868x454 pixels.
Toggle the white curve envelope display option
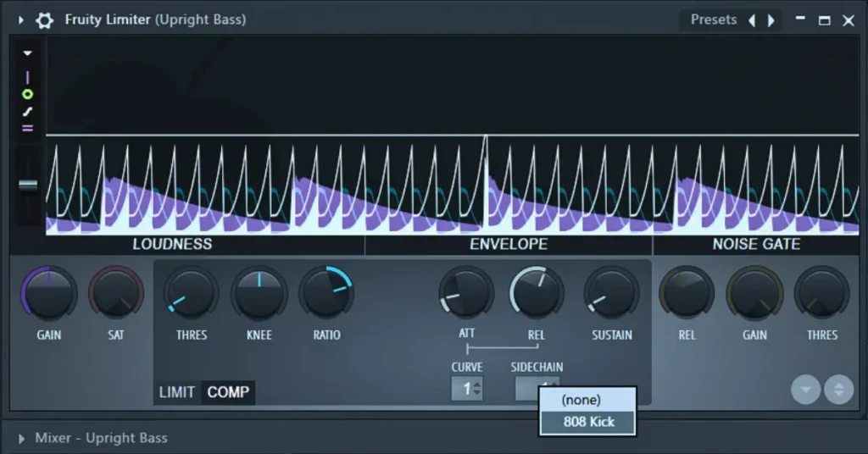coord(27,112)
